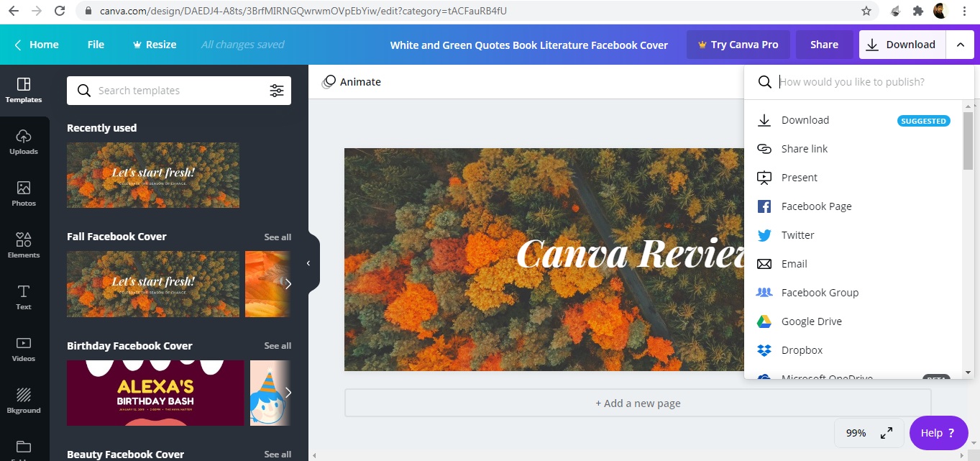Select Fall Facebook Cover first template
980x461 pixels.
click(x=153, y=284)
